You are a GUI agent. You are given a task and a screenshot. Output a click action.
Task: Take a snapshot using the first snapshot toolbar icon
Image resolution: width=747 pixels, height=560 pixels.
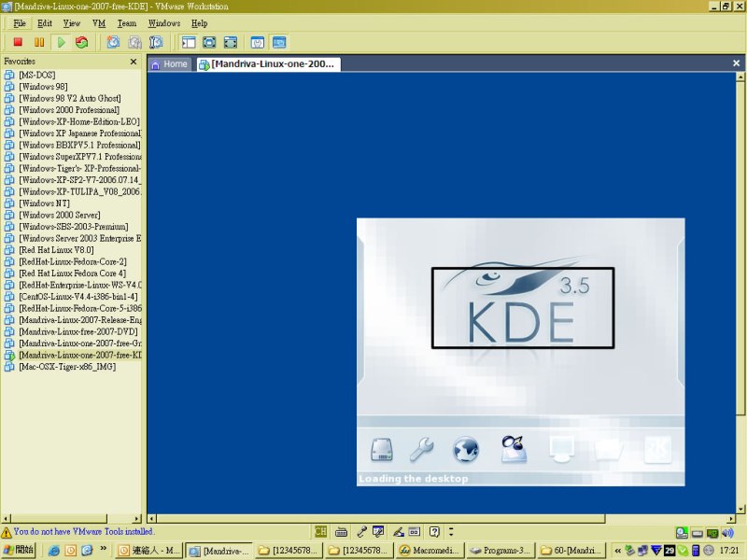pyautogui.click(x=113, y=42)
